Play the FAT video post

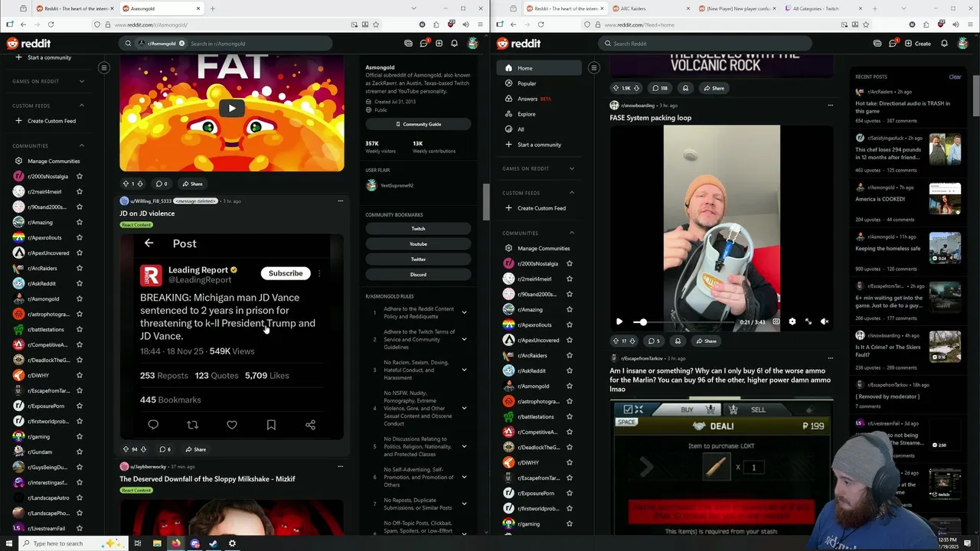232,109
